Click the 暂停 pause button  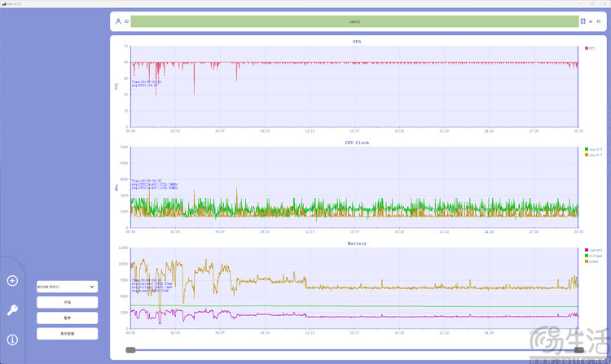(67, 318)
